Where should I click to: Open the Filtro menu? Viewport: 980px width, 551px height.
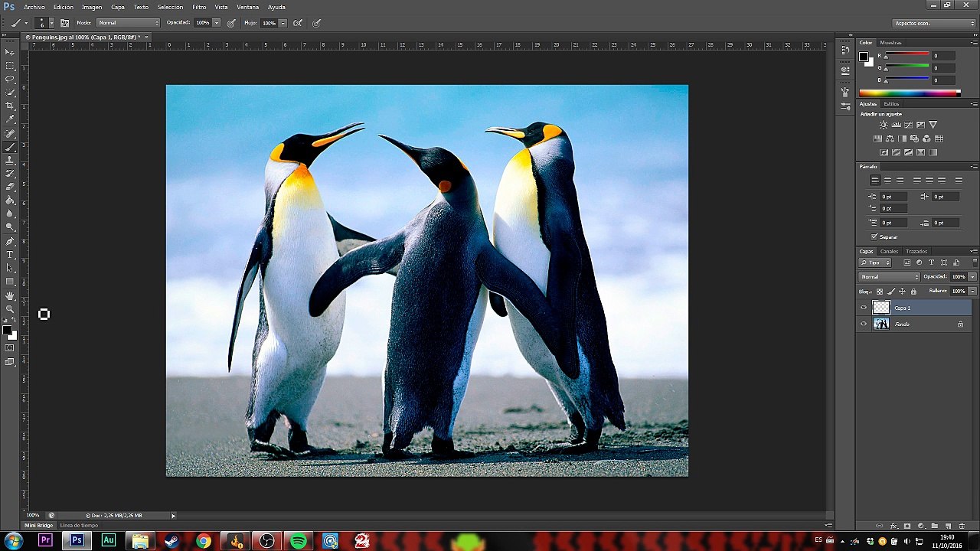tap(199, 7)
